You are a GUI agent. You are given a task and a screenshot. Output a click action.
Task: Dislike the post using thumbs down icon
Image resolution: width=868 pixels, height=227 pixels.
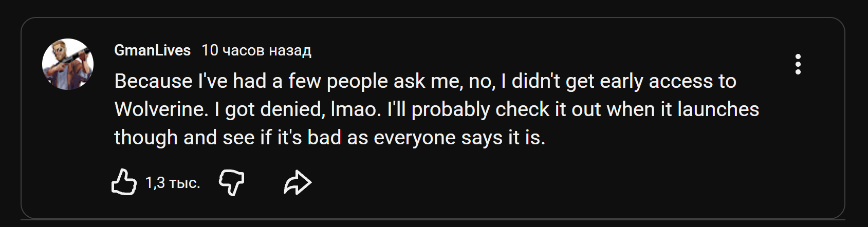click(x=232, y=182)
